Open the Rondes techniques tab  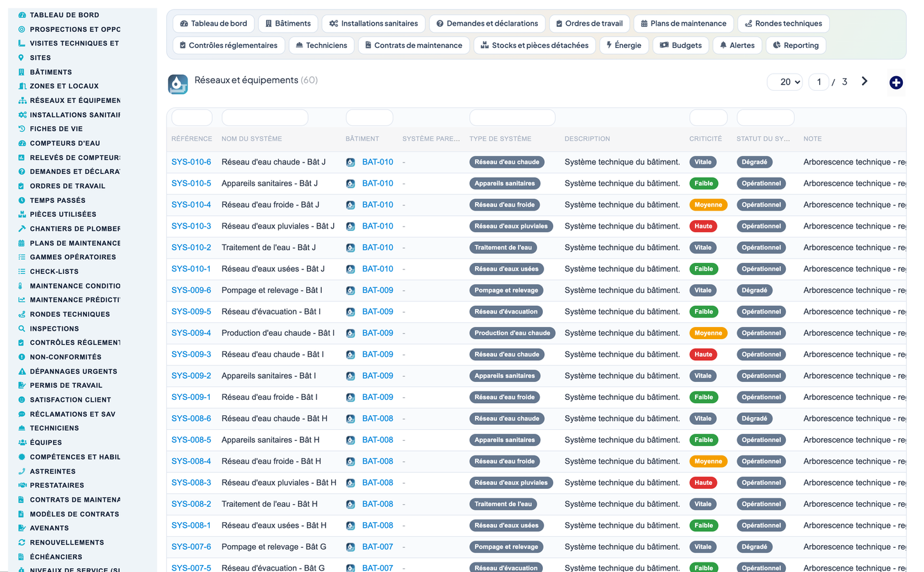click(783, 24)
